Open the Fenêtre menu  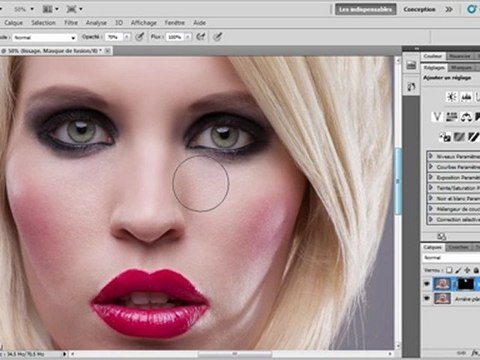pos(175,23)
